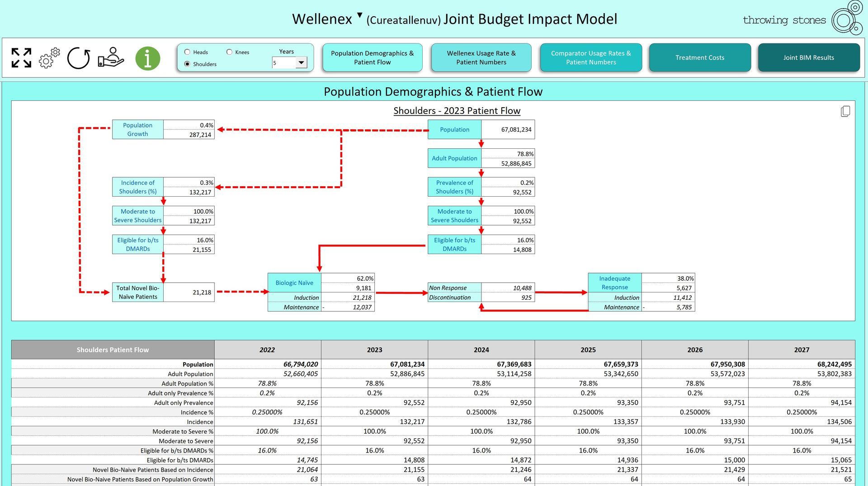Click the circular reset arrow icon
Screen dimensions: 868x486
click(x=79, y=58)
